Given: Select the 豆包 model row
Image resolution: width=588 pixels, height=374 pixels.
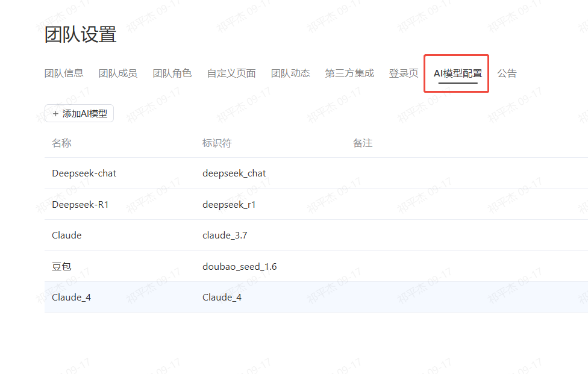Looking at the screenshot, I should pyautogui.click(x=61, y=266).
